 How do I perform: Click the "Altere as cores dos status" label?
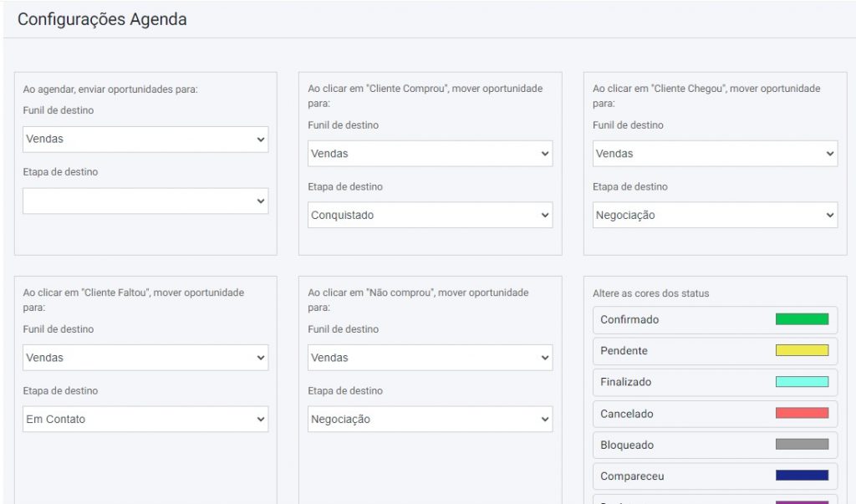tap(650, 293)
